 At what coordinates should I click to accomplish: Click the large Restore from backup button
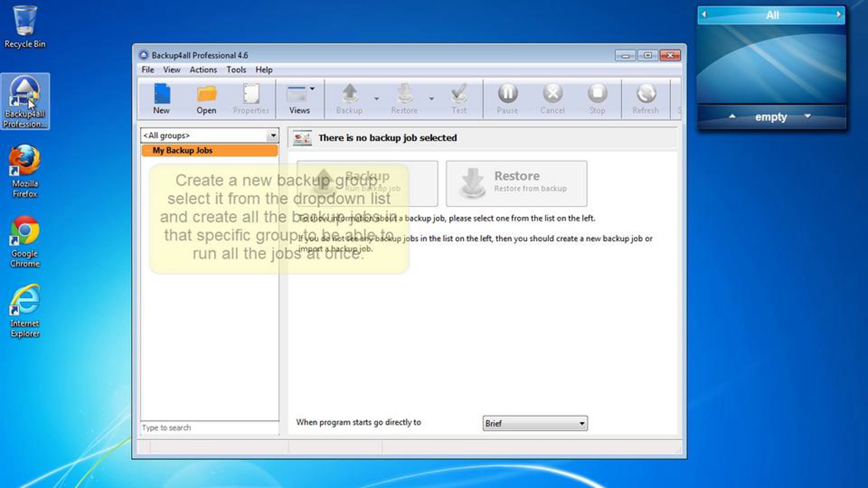(x=516, y=184)
